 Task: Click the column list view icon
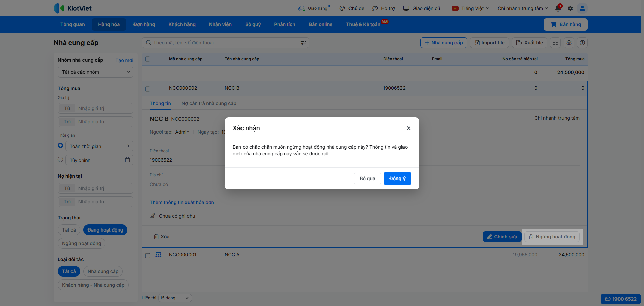[555, 43]
